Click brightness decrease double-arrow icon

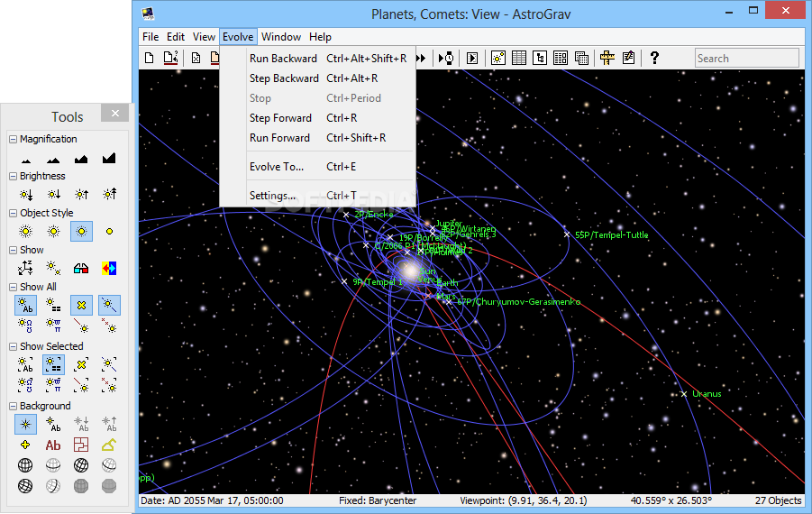pos(26,194)
